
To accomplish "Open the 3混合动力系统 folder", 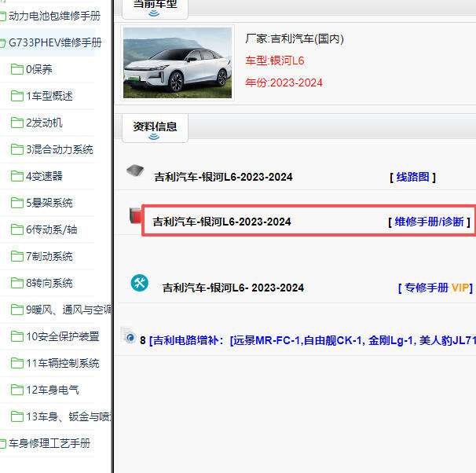I will 60,149.
